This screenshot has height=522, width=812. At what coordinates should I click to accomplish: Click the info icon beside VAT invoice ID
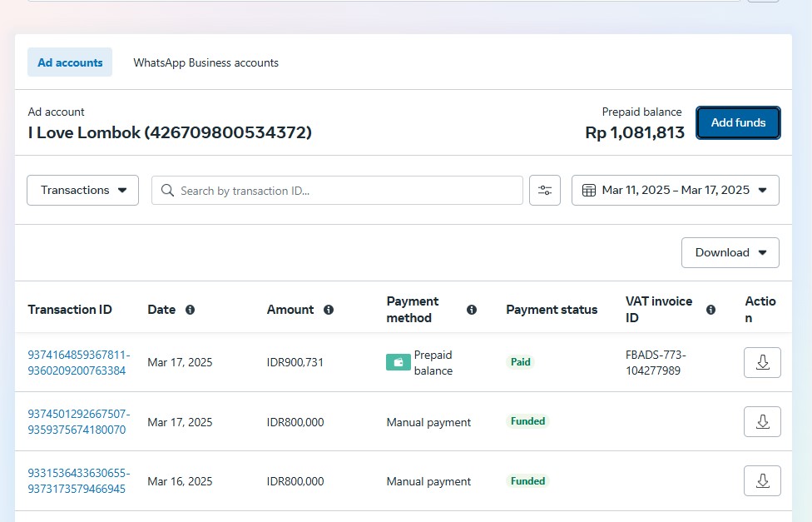point(710,310)
